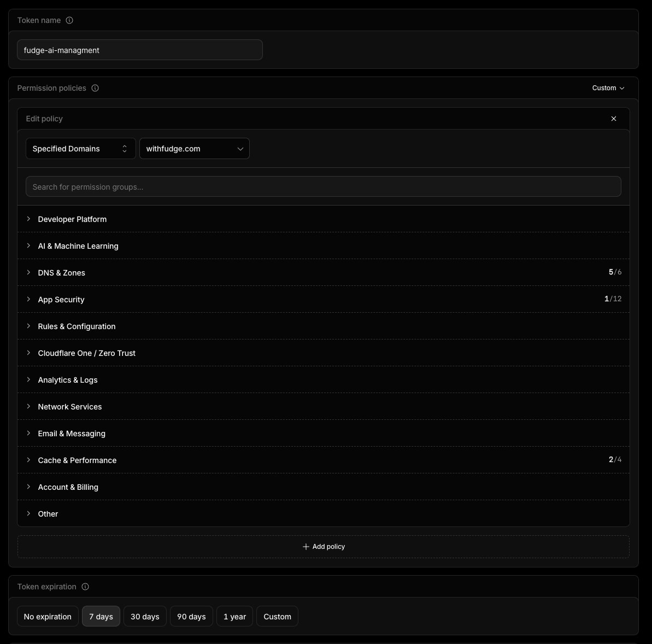This screenshot has height=644, width=652.
Task: Click the Add policy button
Action: pyautogui.click(x=324, y=547)
